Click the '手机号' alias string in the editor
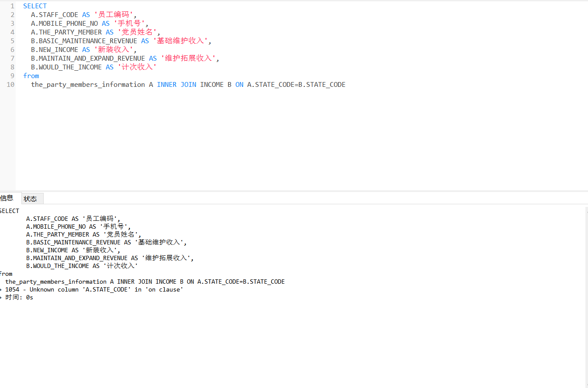This screenshot has height=388, width=588. pos(129,24)
